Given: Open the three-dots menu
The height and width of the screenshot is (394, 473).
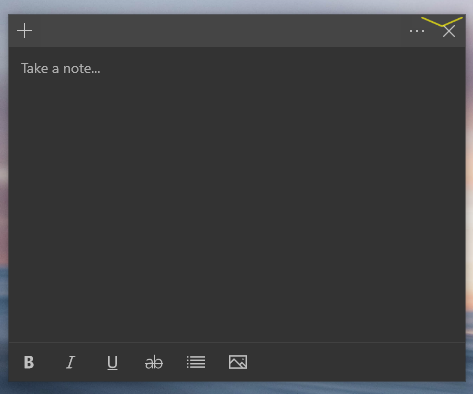Looking at the screenshot, I should [417, 31].
